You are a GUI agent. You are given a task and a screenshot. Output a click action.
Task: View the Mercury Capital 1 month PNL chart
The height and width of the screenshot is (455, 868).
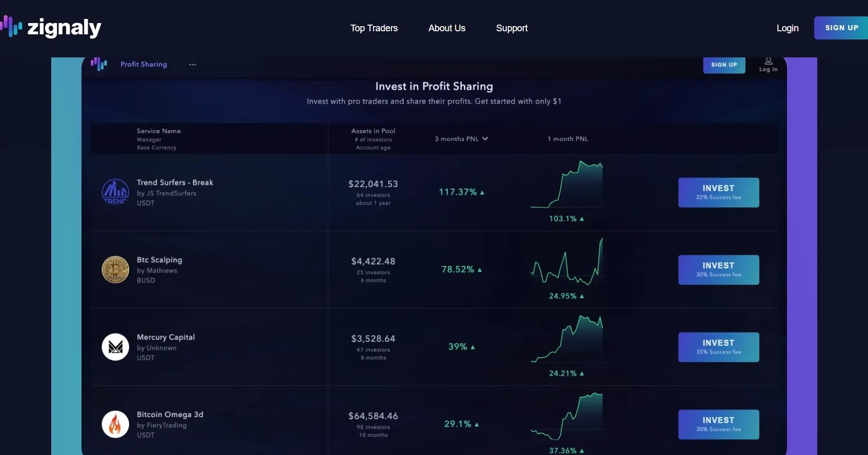[x=567, y=339]
